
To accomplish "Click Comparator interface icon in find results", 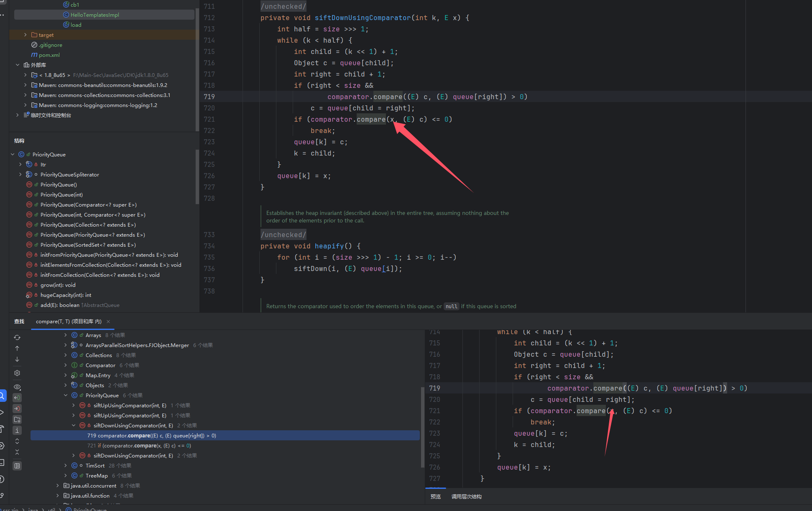I will click(x=74, y=365).
